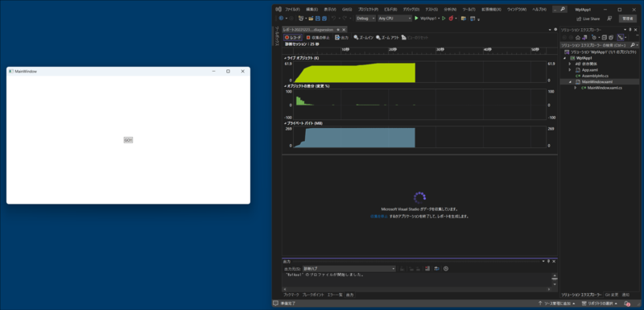Viewport: 644px width, 310px height.
Task: Open the Edit menu
Action: click(312, 9)
